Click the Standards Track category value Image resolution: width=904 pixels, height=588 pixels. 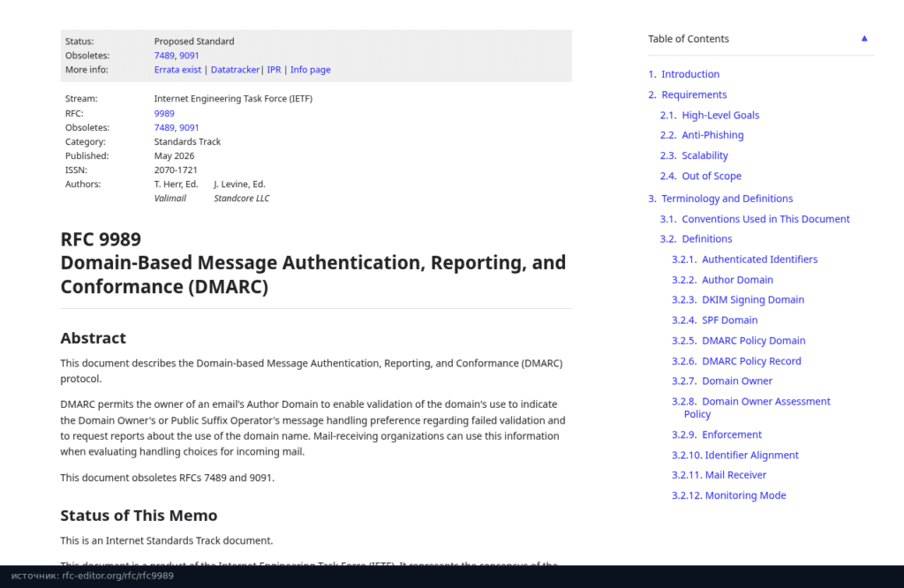click(187, 142)
